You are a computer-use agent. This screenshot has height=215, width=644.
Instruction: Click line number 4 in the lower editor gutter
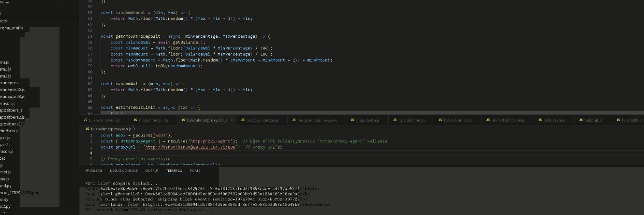coord(91,153)
